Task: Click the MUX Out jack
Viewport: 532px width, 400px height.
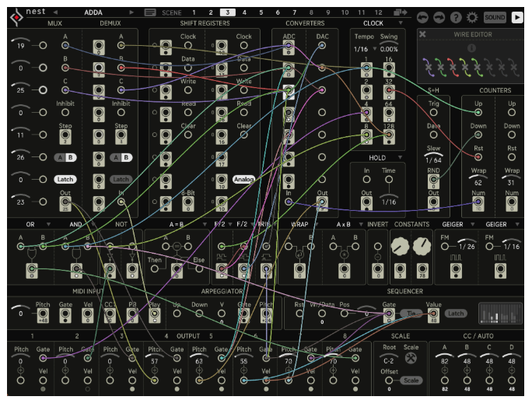Action: pos(65,203)
